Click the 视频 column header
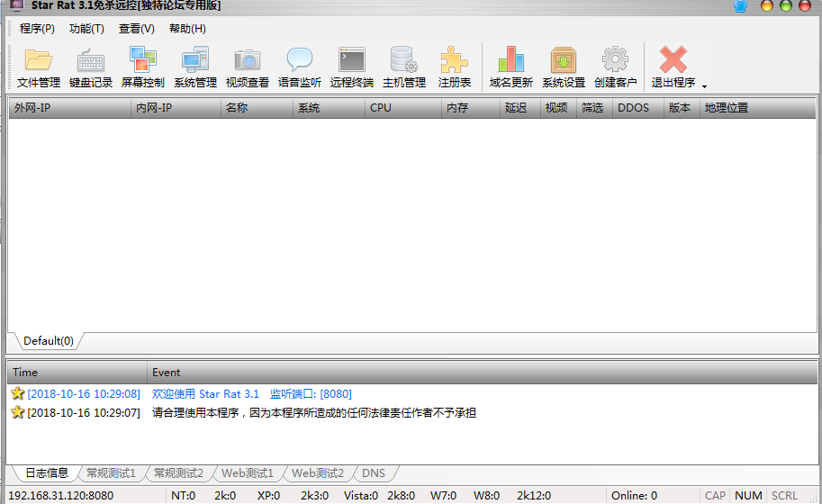The height and width of the screenshot is (504, 822). coord(558,108)
